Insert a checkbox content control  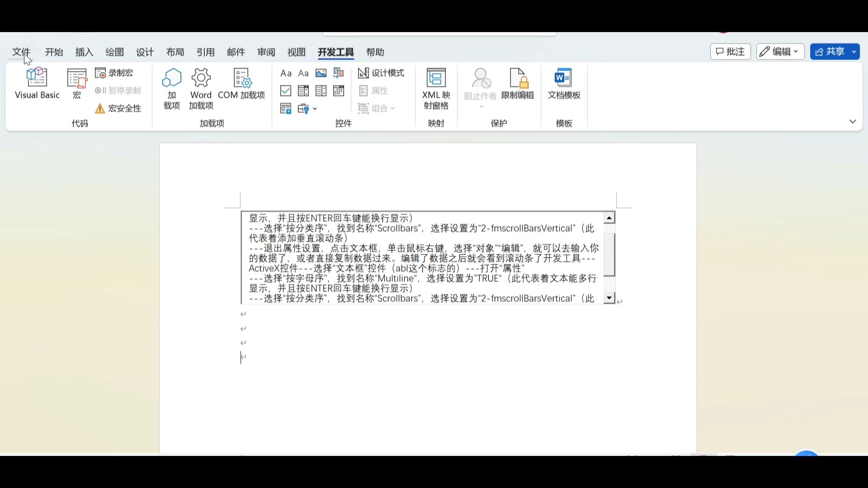point(286,91)
